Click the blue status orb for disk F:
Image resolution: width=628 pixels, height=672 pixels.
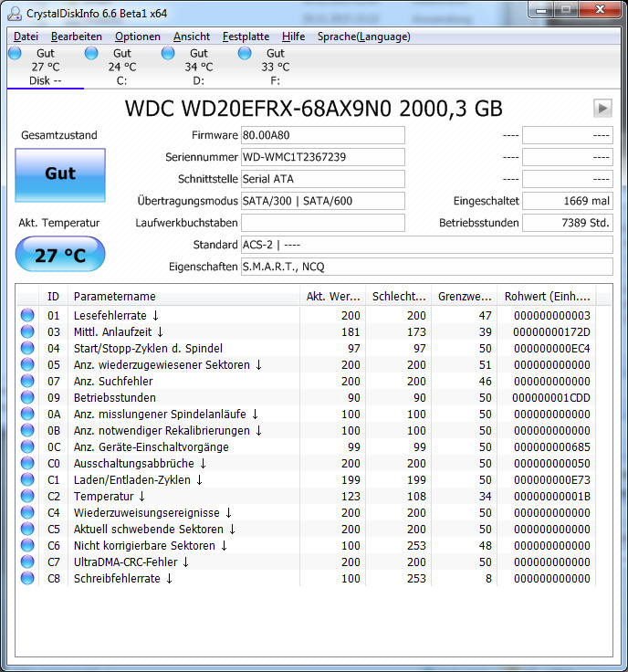coord(245,53)
